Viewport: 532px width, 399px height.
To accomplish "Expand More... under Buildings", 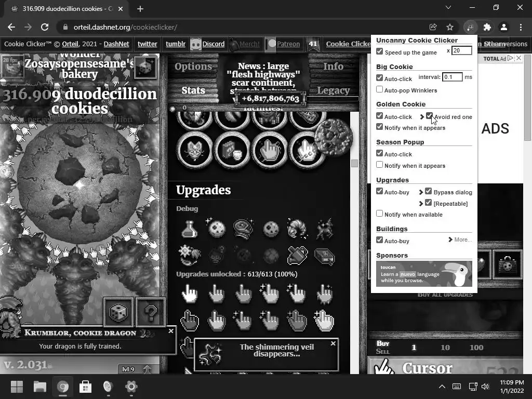I will click(460, 240).
